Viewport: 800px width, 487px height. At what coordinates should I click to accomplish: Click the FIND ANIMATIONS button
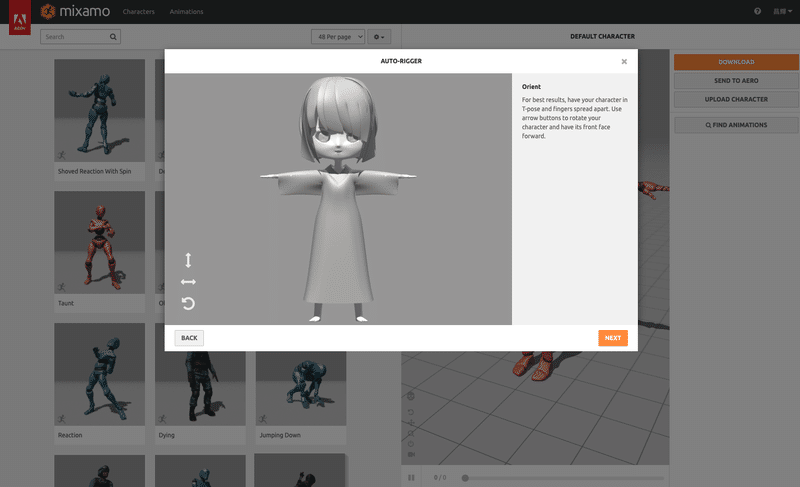[736, 125]
